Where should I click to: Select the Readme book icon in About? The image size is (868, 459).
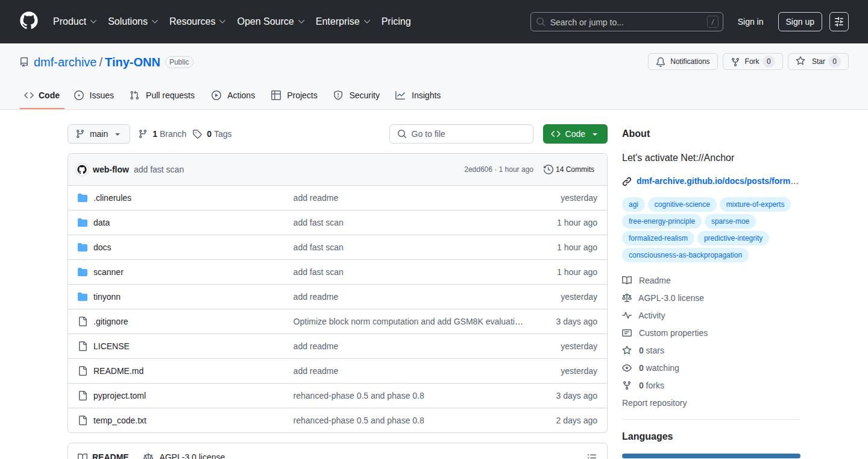tap(627, 280)
